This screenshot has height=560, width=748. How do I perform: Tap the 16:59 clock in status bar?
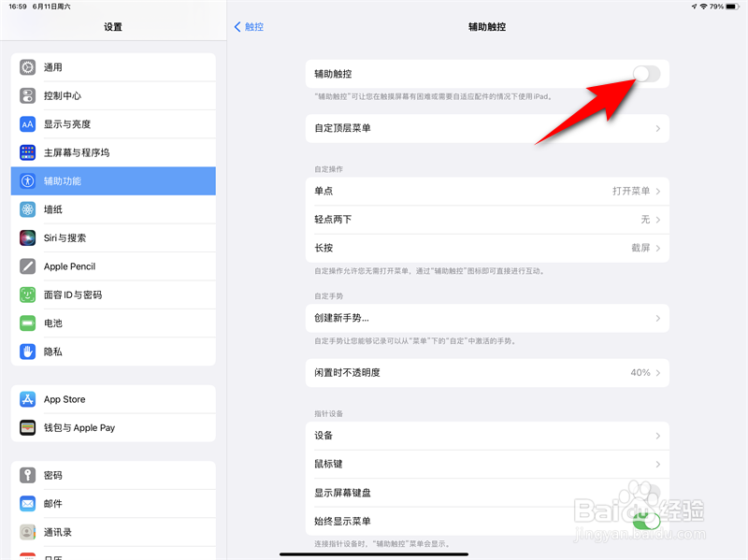coord(18,7)
